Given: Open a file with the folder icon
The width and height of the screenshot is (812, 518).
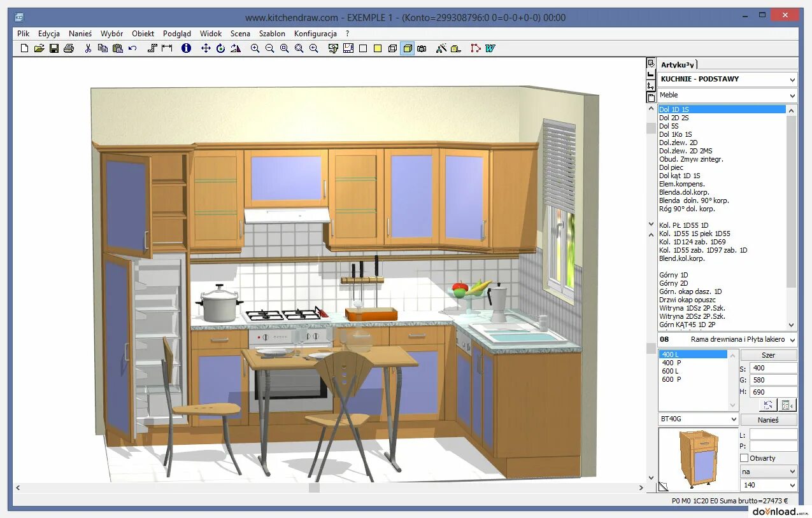Looking at the screenshot, I should (x=39, y=48).
